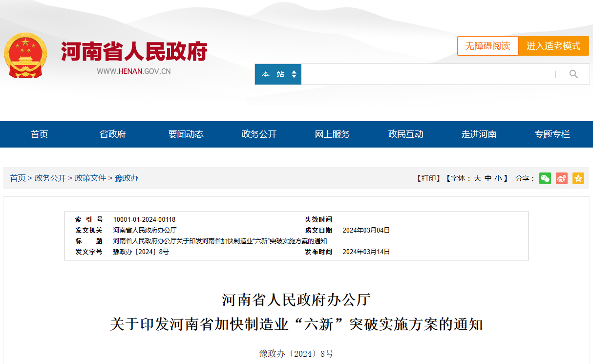Click the centered 豫政办〔2024〕8号 under the heading
This screenshot has width=593, height=364.
[296, 354]
